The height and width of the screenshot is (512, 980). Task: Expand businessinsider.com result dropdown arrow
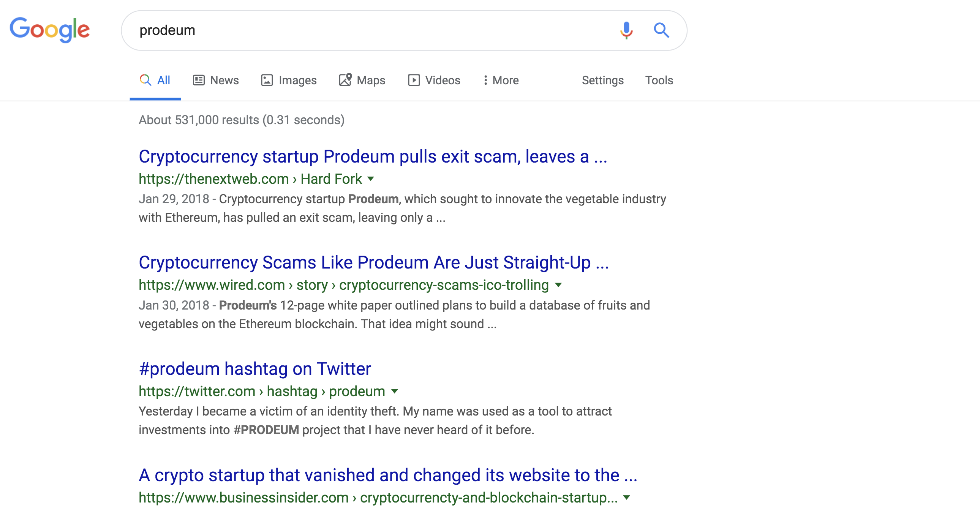point(627,497)
